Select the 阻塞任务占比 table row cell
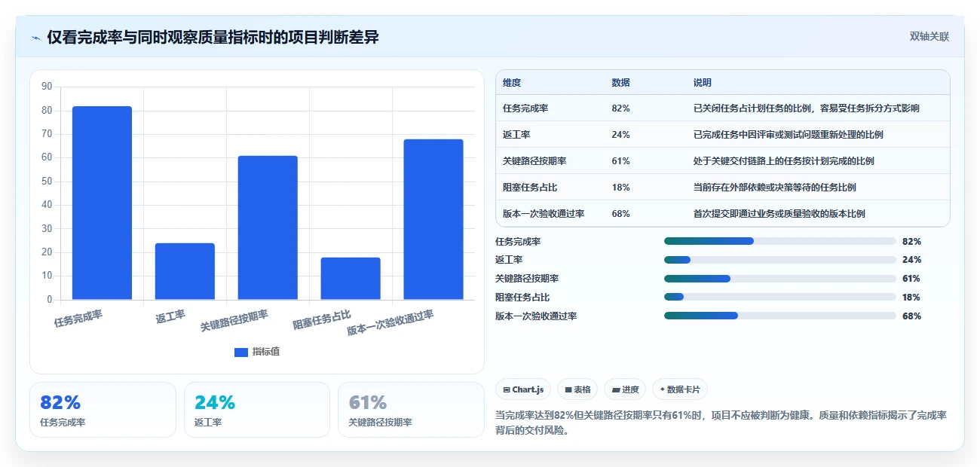 pyautogui.click(x=530, y=188)
